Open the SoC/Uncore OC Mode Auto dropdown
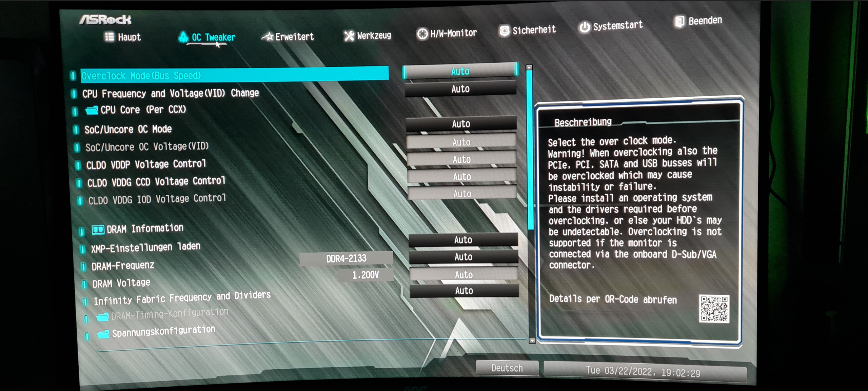The image size is (868, 391). [461, 124]
